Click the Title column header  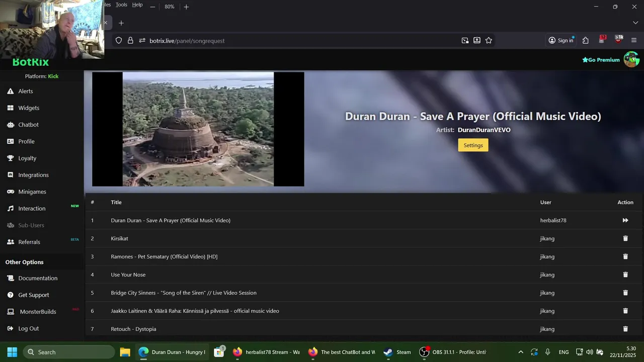click(116, 202)
